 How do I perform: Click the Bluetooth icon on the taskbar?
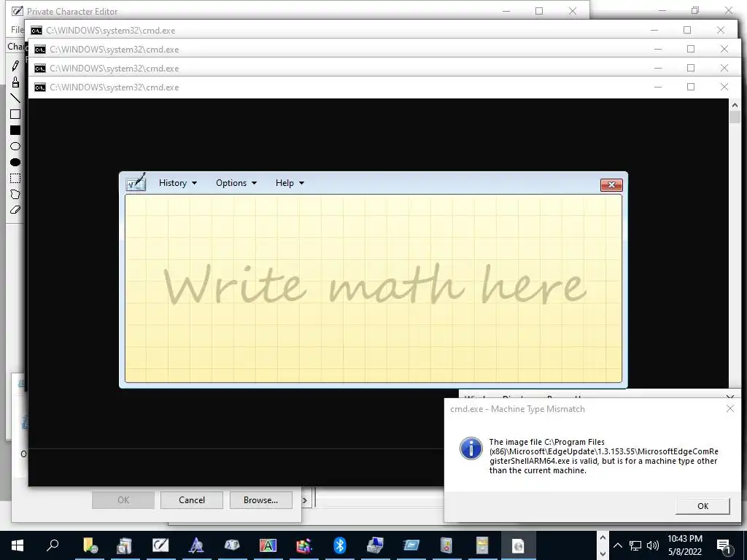click(x=339, y=545)
